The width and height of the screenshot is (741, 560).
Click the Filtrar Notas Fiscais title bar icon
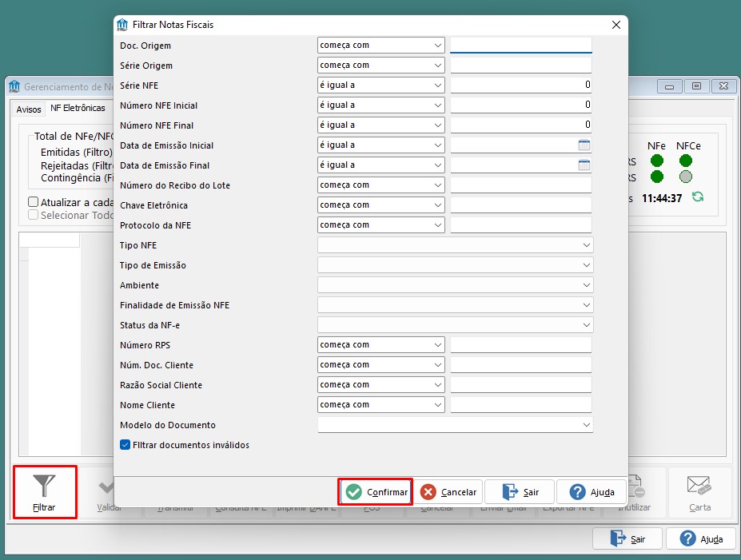[x=122, y=24]
